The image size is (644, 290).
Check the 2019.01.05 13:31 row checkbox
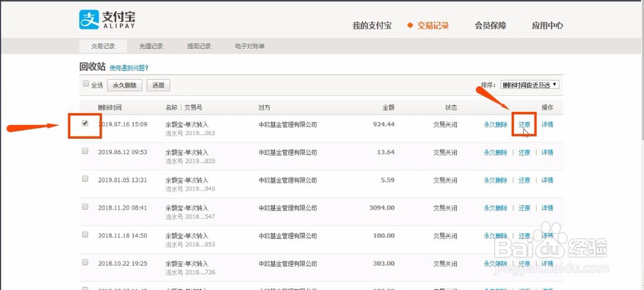(86, 179)
